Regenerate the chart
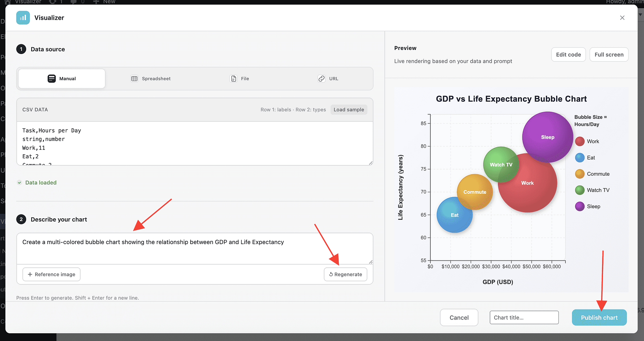This screenshot has width=644, height=341. pos(345,274)
